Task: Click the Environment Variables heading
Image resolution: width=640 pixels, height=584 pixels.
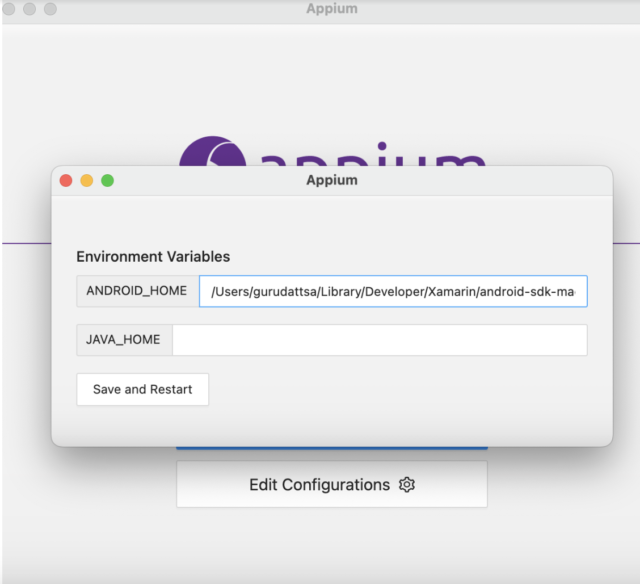Action: click(x=153, y=257)
